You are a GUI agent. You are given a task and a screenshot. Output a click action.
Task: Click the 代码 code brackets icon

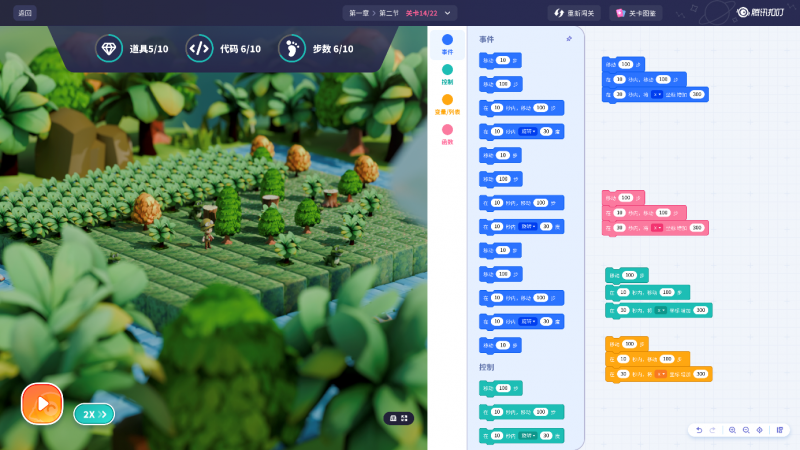tap(200, 48)
